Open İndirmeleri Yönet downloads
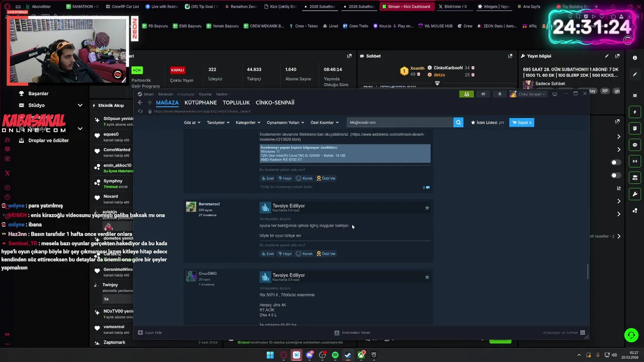 coord(352,332)
